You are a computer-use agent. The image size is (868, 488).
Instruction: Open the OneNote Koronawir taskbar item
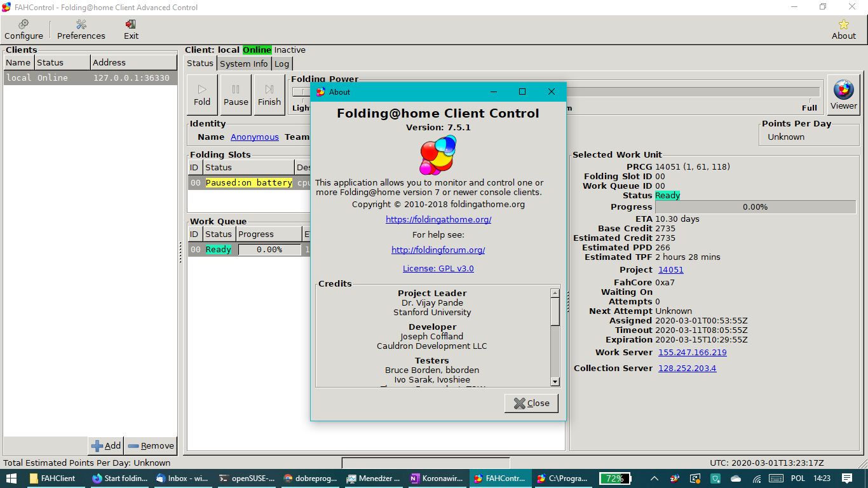(437, 478)
